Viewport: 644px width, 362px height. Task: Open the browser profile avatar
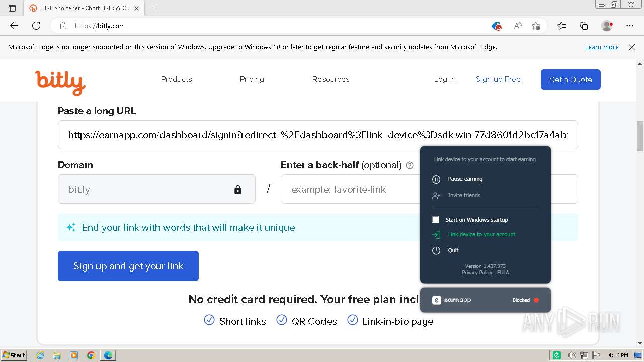point(607,26)
